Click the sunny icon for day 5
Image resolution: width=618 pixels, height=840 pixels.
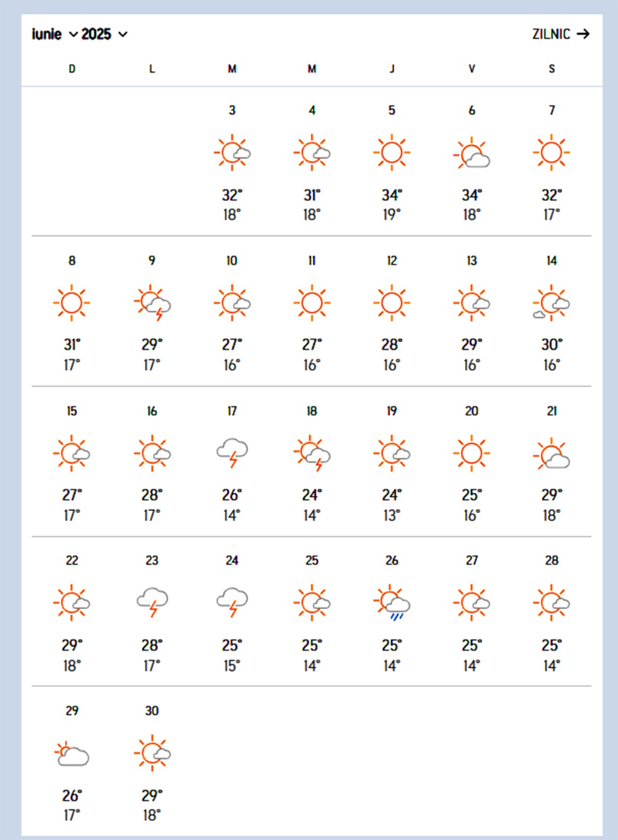[392, 153]
